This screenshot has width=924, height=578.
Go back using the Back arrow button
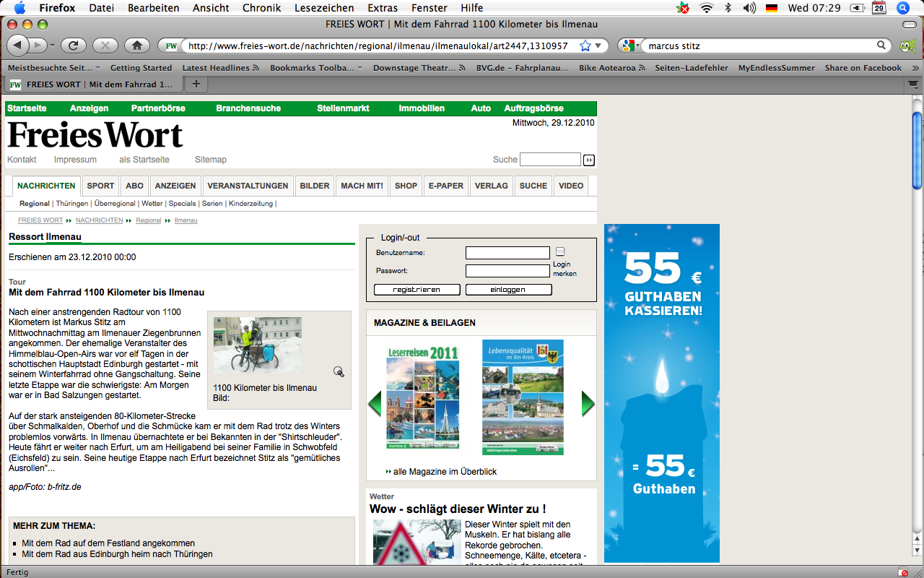[18, 46]
